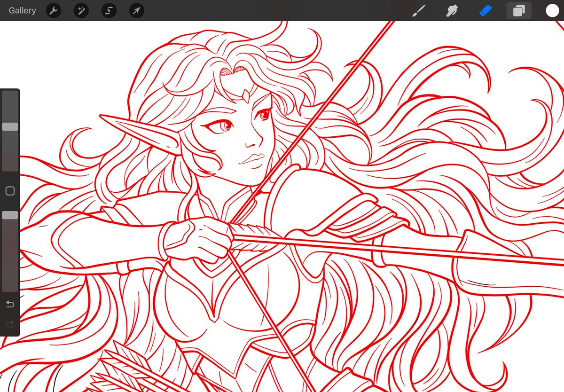
Task: Activate the Transform arrow tool
Action: pyautogui.click(x=136, y=10)
